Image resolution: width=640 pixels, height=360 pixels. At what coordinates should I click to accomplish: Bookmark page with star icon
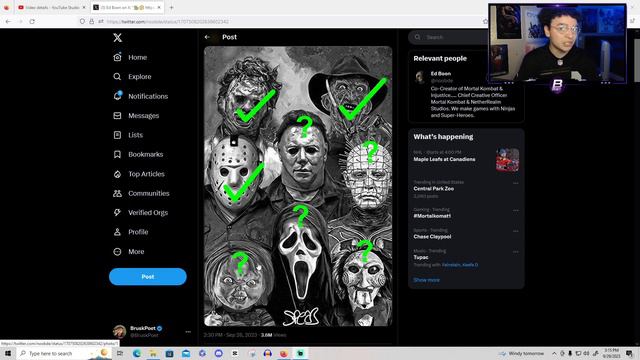[x=485, y=21]
